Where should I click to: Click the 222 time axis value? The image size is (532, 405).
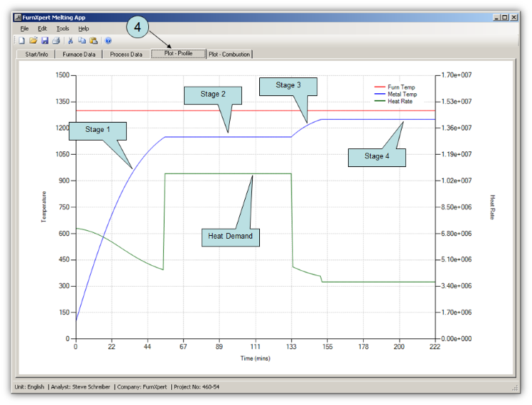(435, 346)
